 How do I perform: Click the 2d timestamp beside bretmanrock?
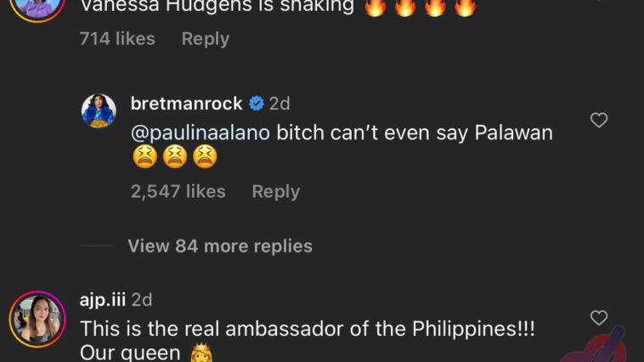[280, 104]
